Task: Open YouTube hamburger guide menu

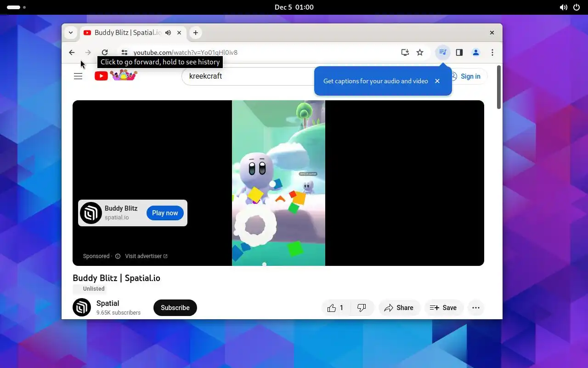Action: (x=78, y=76)
